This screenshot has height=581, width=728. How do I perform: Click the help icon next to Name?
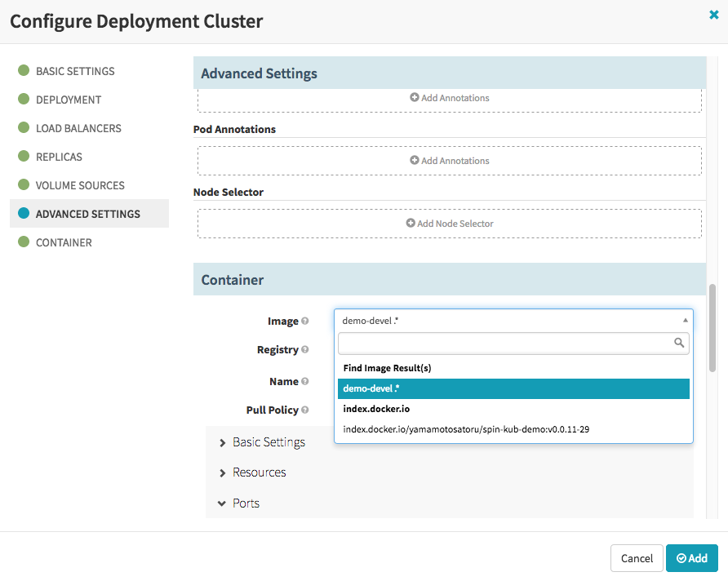coord(305,381)
